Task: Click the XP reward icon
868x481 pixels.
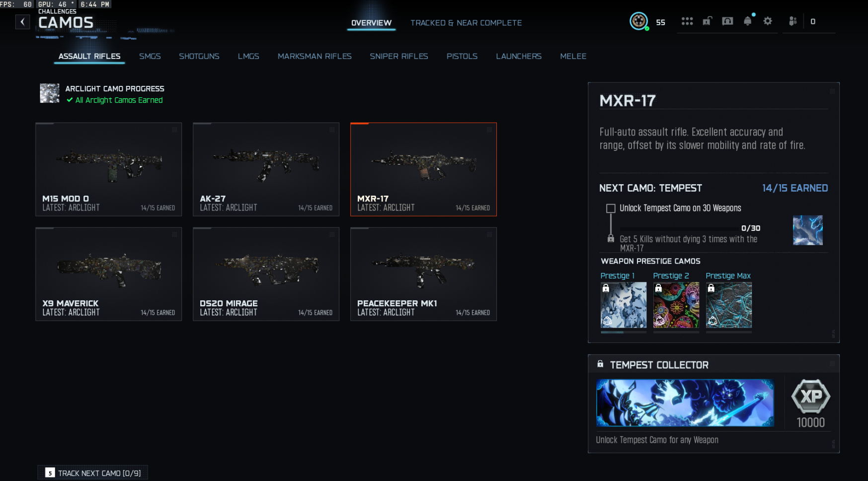Action: (811, 396)
